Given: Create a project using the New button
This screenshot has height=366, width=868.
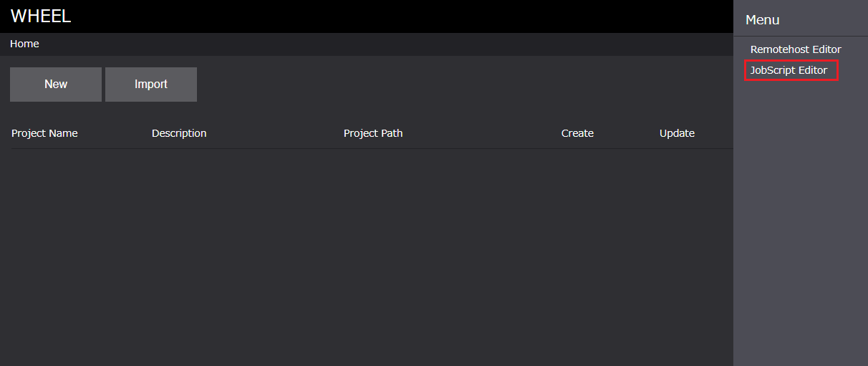Looking at the screenshot, I should point(56,85).
